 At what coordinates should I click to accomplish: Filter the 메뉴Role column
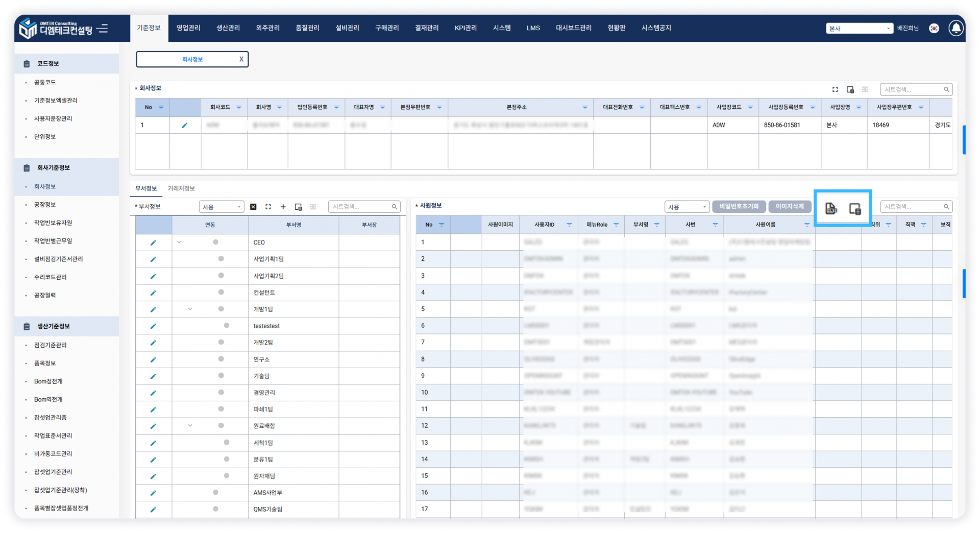(x=616, y=225)
